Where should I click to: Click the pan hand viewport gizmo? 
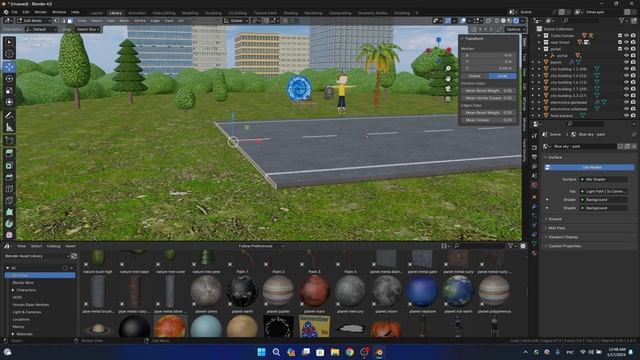click(448, 78)
